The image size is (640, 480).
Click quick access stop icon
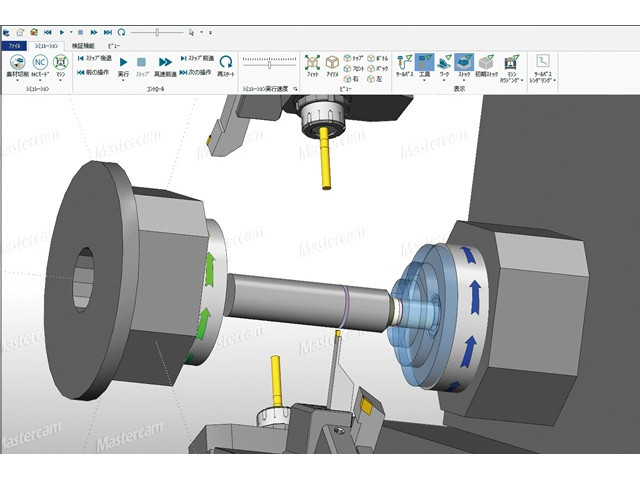pos(80,32)
